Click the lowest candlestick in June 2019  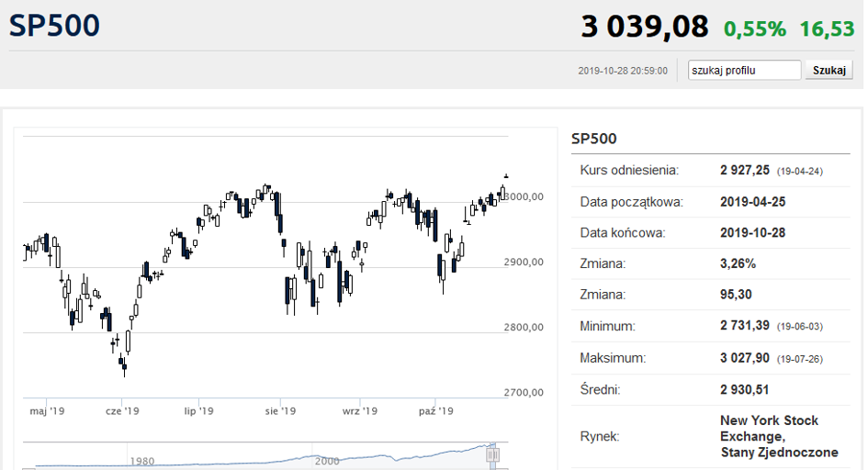(125, 366)
